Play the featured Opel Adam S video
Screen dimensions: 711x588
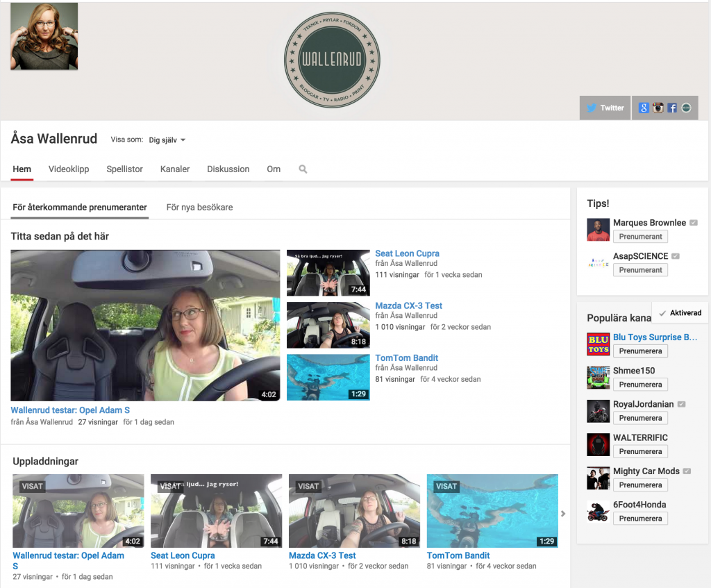[x=145, y=325]
